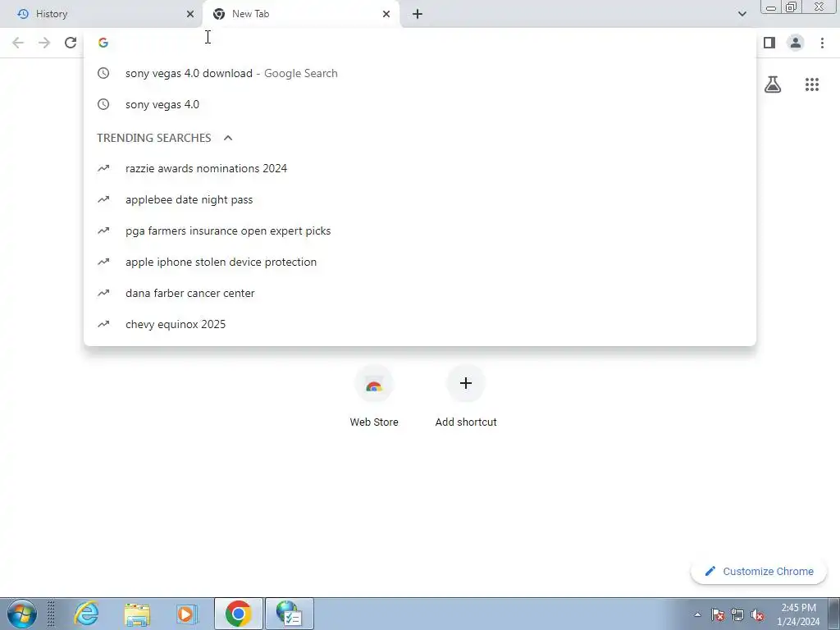The image size is (840, 630).
Task: Click the muted volume tray icon
Action: [757, 614]
